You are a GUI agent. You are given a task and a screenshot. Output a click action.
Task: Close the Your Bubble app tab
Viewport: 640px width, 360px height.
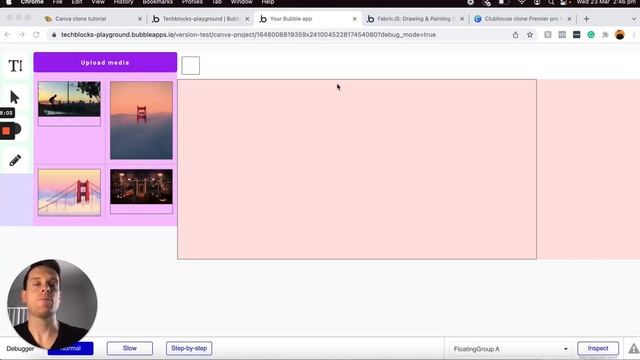355,19
